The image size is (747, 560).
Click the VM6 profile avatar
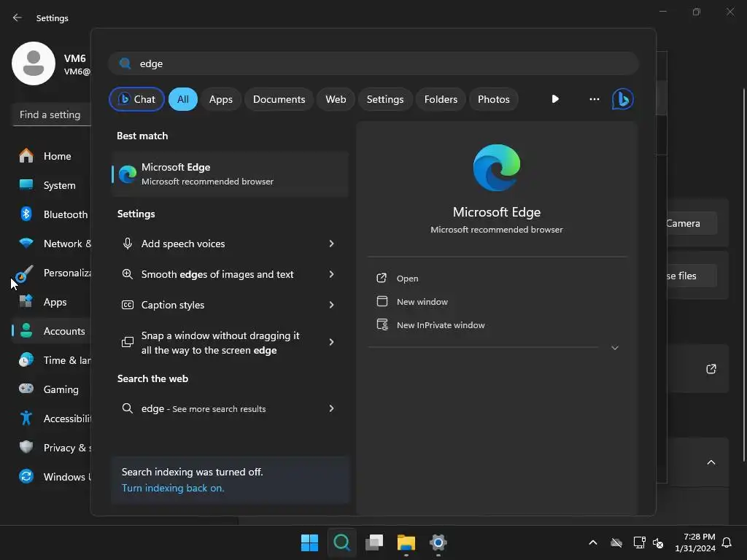(34, 63)
